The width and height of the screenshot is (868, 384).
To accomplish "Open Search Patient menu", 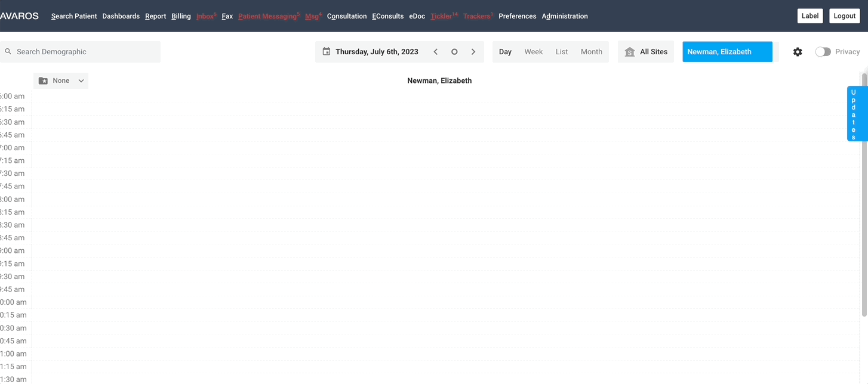I will (x=74, y=16).
